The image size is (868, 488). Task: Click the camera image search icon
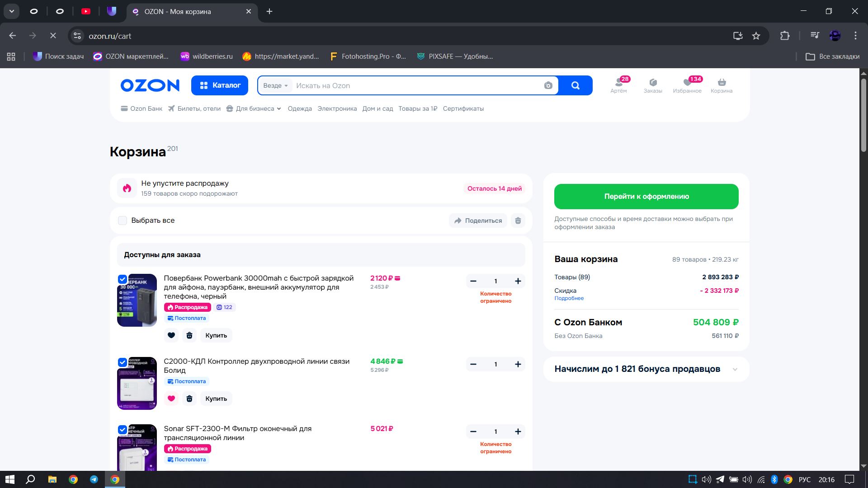point(548,85)
